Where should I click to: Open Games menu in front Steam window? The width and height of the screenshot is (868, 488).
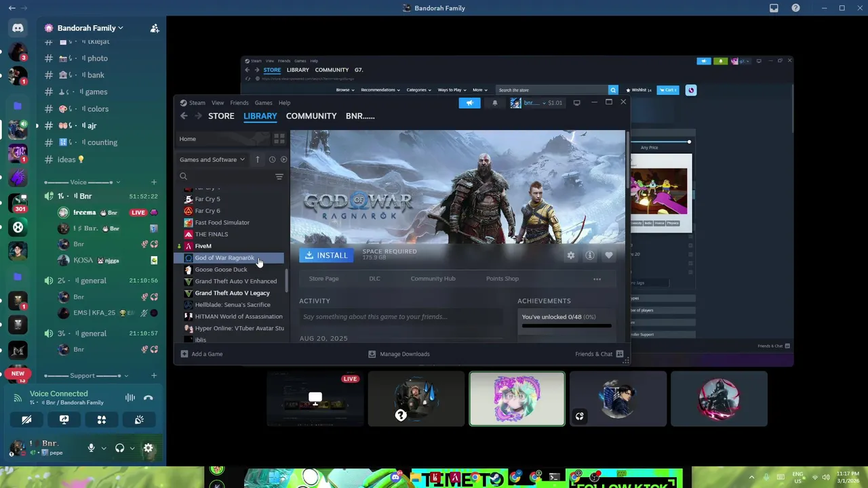(x=263, y=103)
